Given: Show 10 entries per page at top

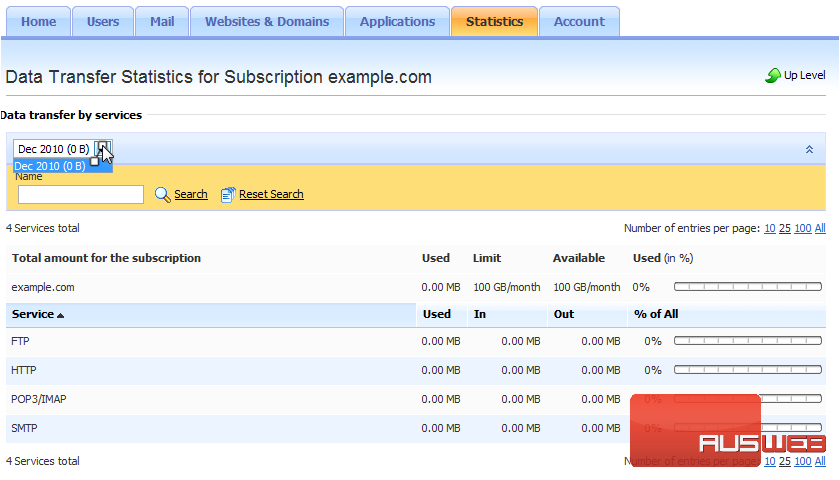Looking at the screenshot, I should 769,228.
